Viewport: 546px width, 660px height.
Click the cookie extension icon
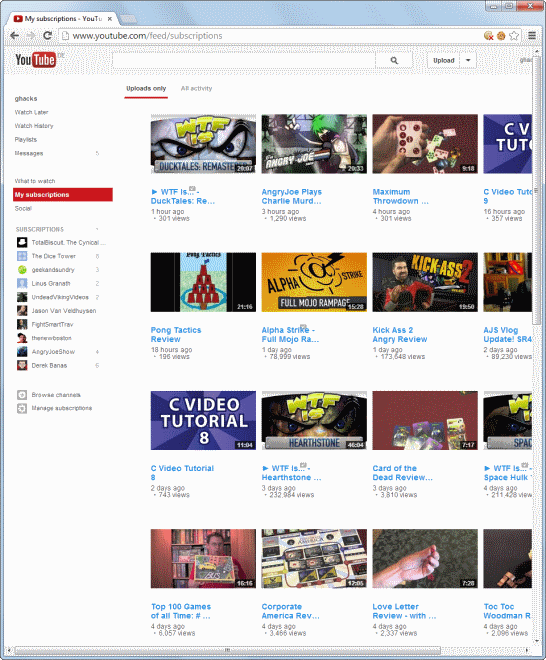coord(501,36)
